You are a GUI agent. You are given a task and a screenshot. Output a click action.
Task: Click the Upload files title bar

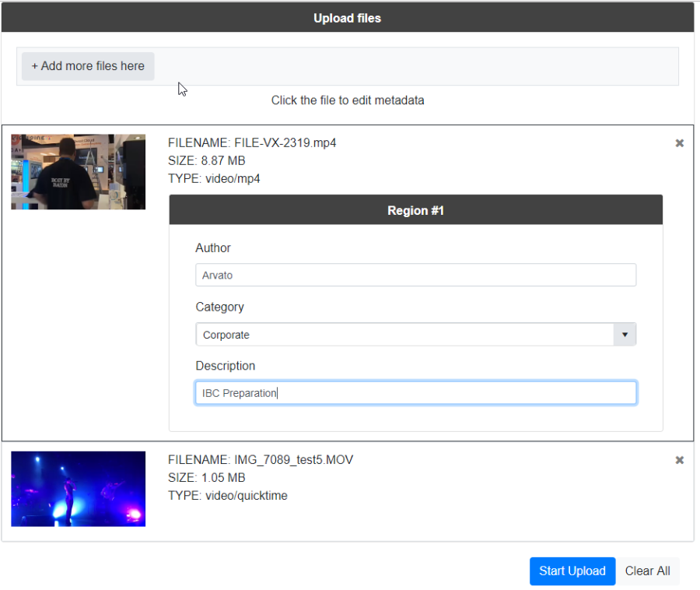pyautogui.click(x=347, y=18)
